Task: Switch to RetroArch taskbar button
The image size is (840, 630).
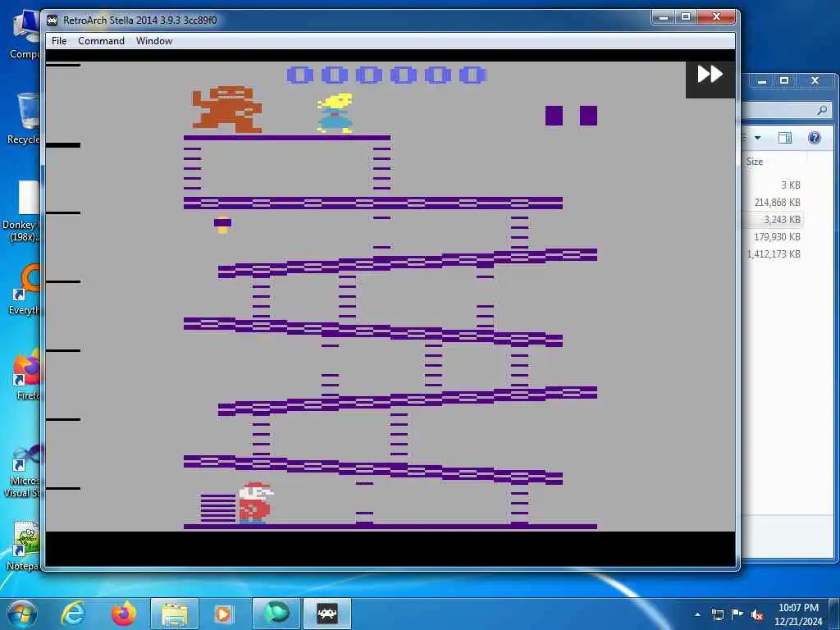Action: (x=327, y=614)
